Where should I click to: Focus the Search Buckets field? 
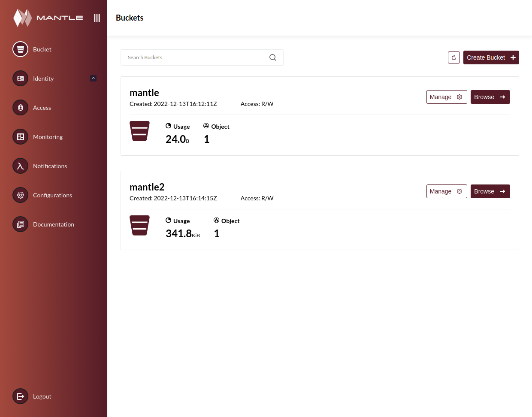pyautogui.click(x=202, y=57)
